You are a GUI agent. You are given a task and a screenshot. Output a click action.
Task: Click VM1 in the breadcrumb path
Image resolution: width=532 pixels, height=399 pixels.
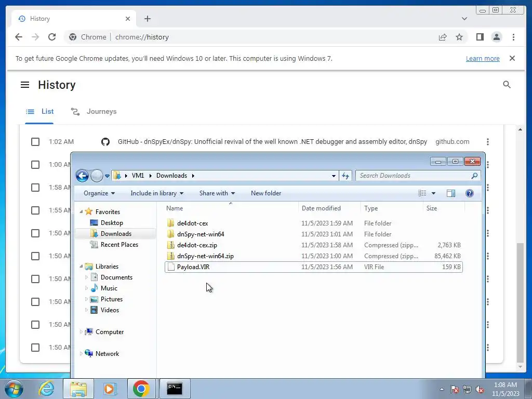pyautogui.click(x=138, y=176)
